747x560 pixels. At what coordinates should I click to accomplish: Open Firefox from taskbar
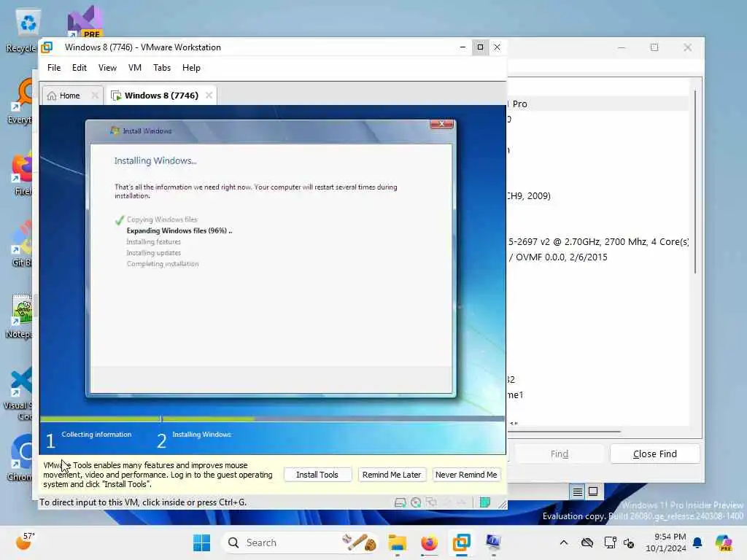[x=429, y=542]
